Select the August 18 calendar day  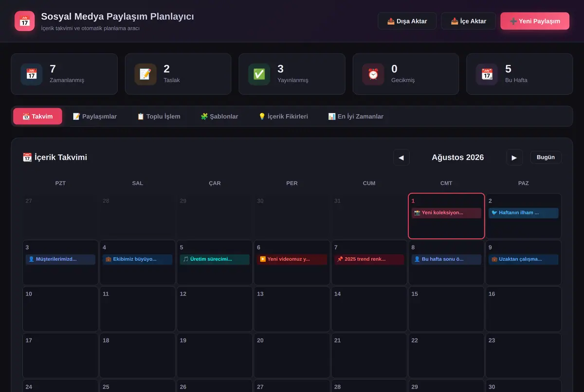pos(138,356)
